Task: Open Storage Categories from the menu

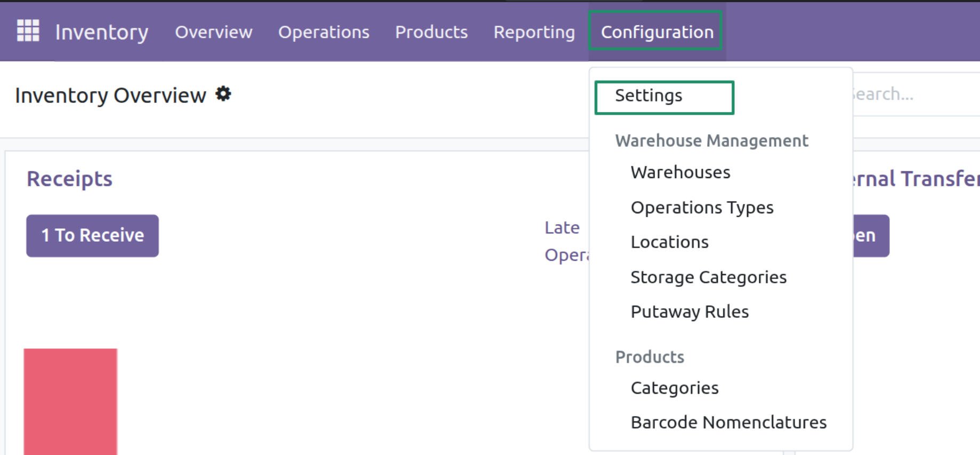Action: (708, 277)
